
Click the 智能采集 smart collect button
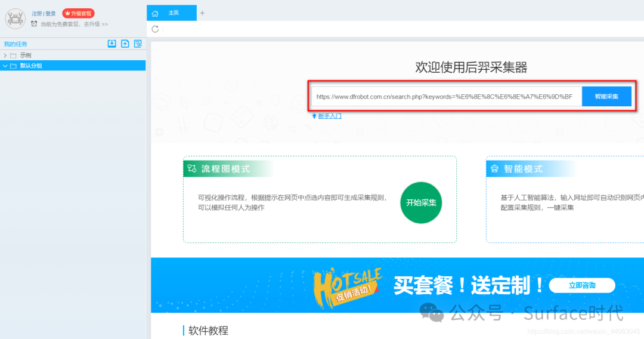tap(606, 97)
